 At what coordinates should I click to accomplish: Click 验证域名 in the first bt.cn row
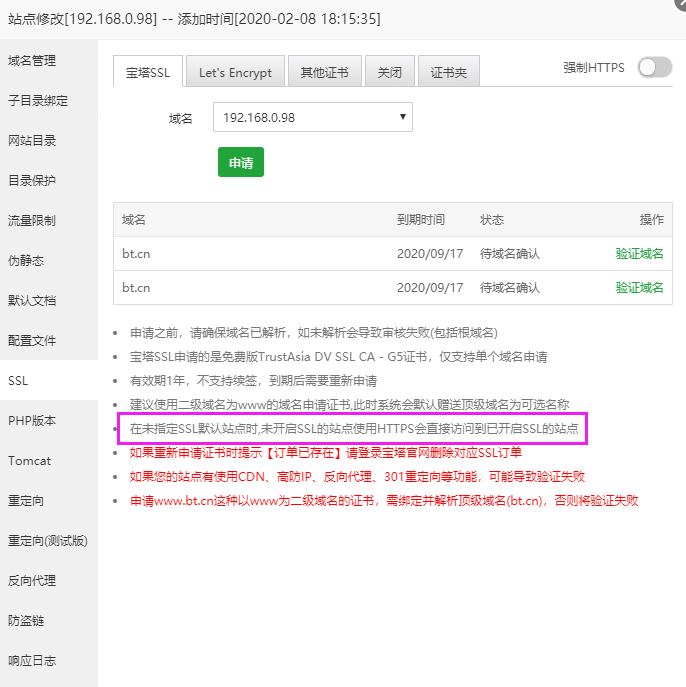click(x=639, y=253)
